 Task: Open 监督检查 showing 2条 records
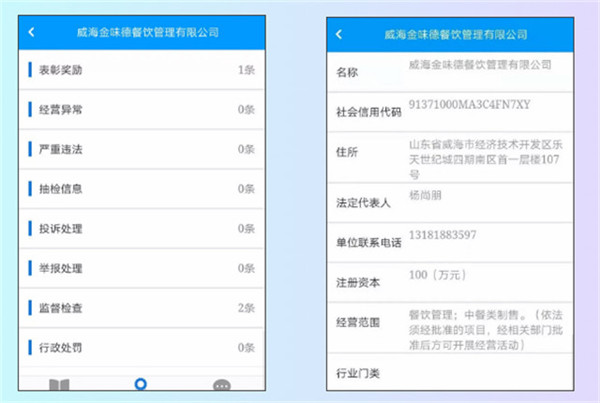click(146, 308)
